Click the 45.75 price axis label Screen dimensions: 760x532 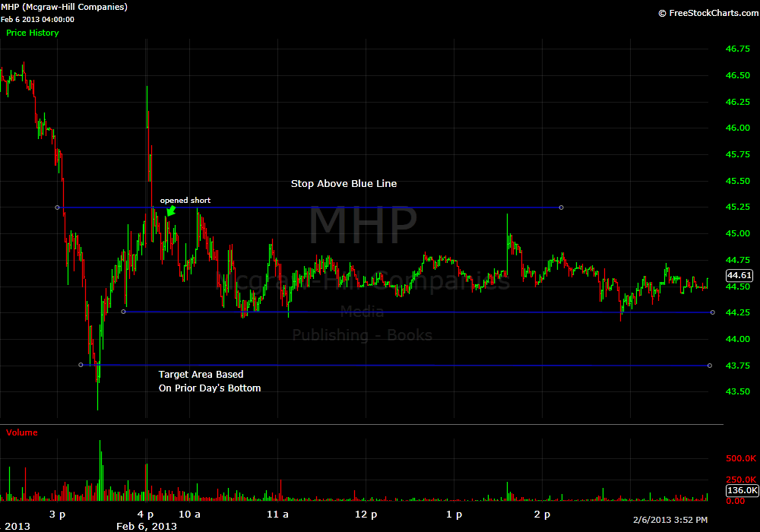click(738, 154)
